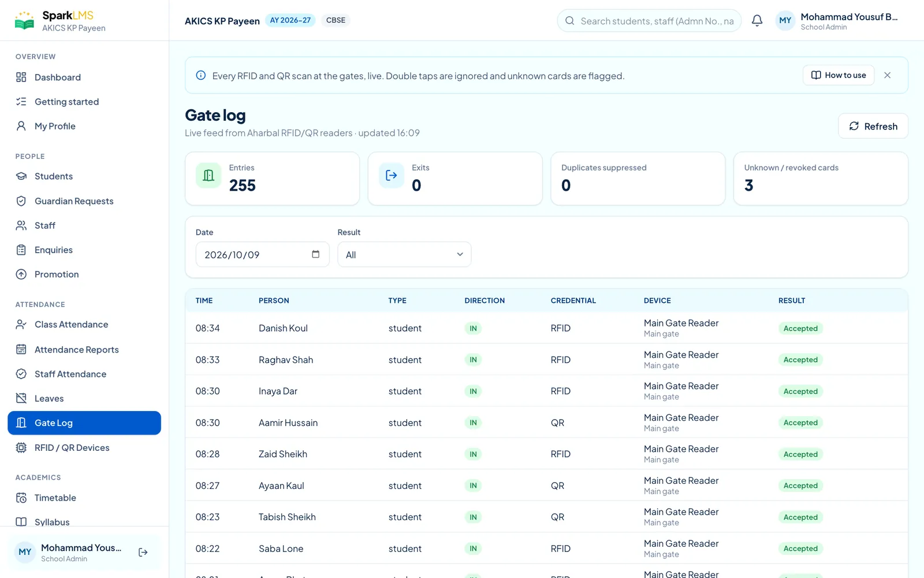Open Guardian Requests menu item
Image resolution: width=924 pixels, height=578 pixels.
[84, 201]
